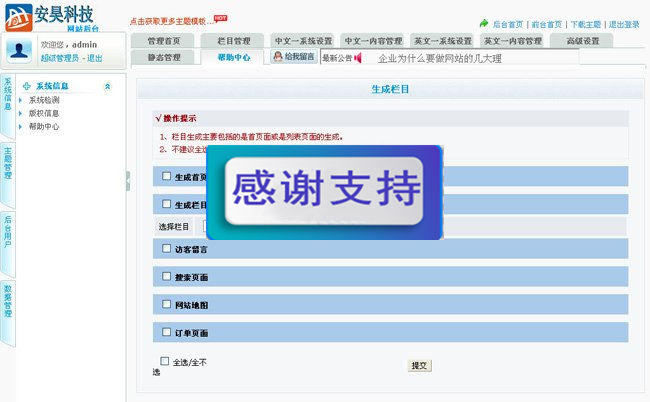Click the green arrow icon beside 后台首页
This screenshot has width=650, height=402.
484,23
